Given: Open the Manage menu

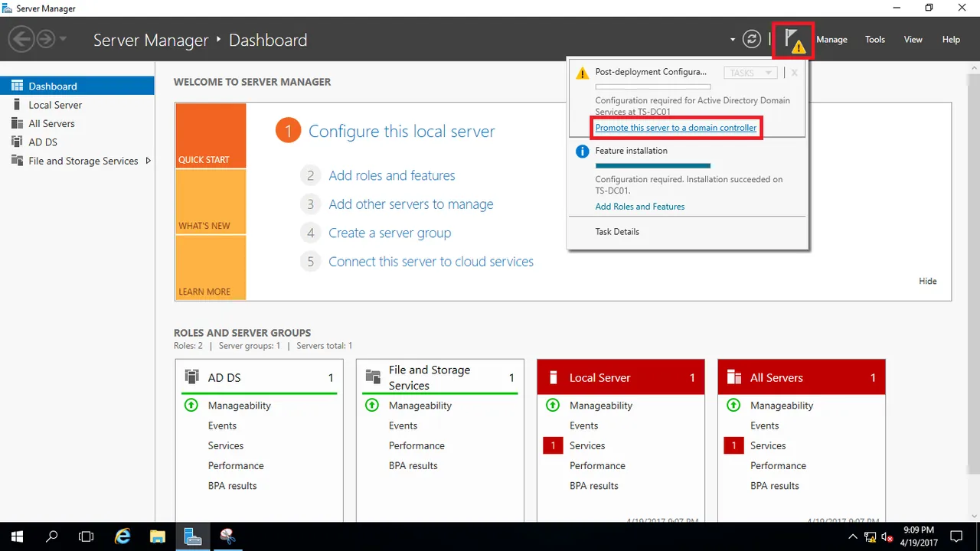Looking at the screenshot, I should pyautogui.click(x=831, y=40).
